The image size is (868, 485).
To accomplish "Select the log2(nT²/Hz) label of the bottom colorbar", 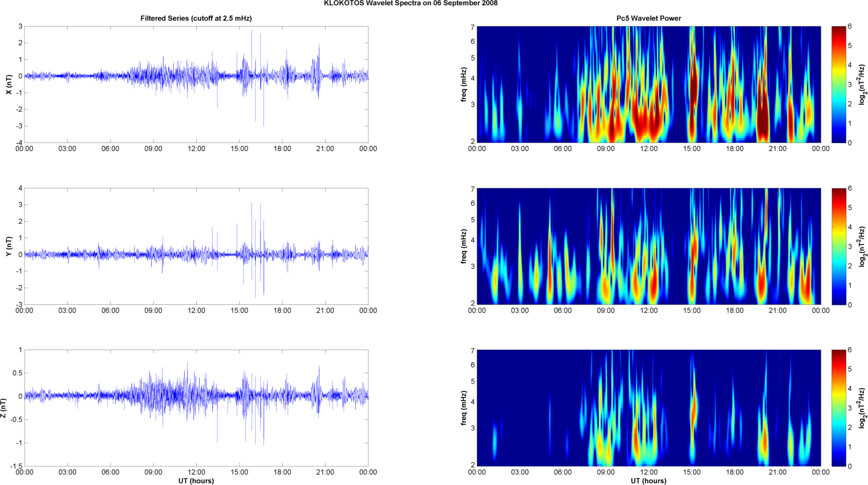I will tap(862, 408).
